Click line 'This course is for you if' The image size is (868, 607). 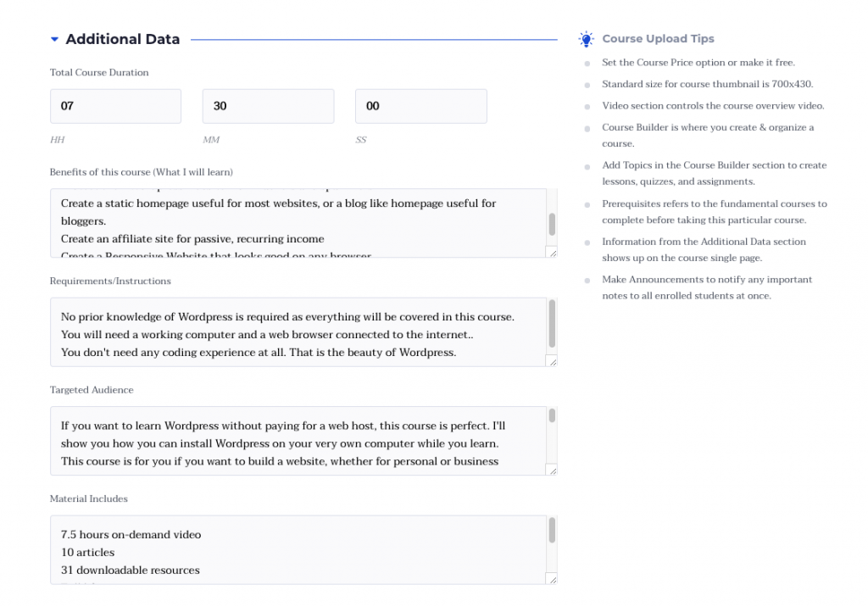click(280, 461)
